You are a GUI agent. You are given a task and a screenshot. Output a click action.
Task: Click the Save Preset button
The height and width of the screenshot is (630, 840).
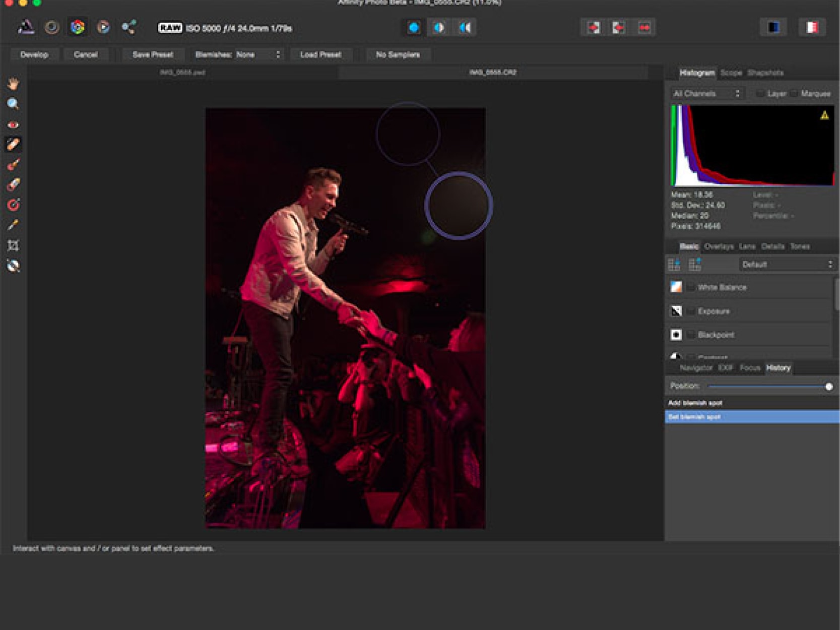[x=153, y=54]
